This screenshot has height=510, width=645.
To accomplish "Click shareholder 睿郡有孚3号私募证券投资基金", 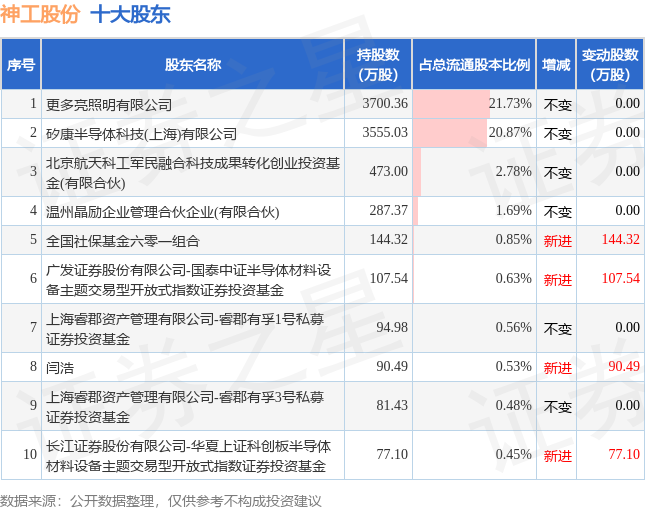I will (185, 406).
